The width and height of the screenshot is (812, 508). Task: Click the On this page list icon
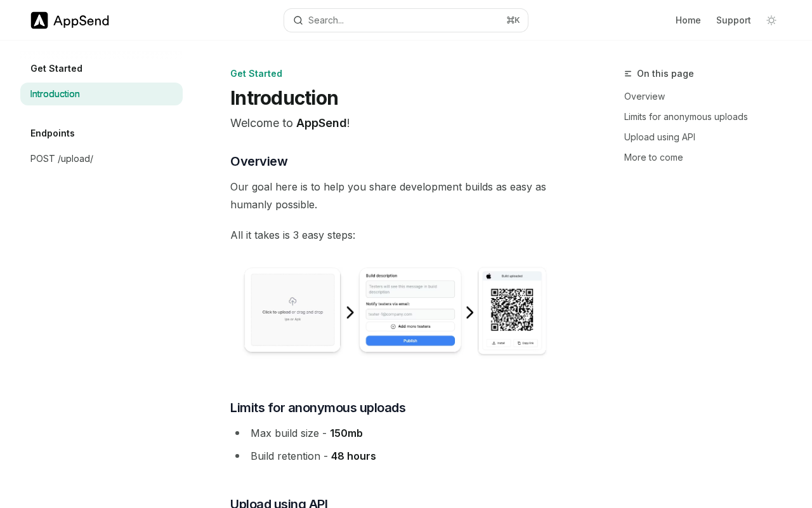(x=628, y=74)
